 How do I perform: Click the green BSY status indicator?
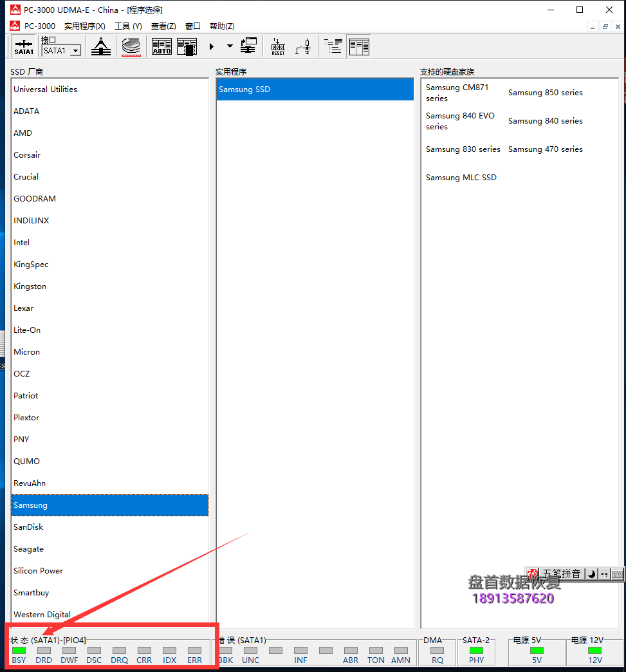point(19,651)
